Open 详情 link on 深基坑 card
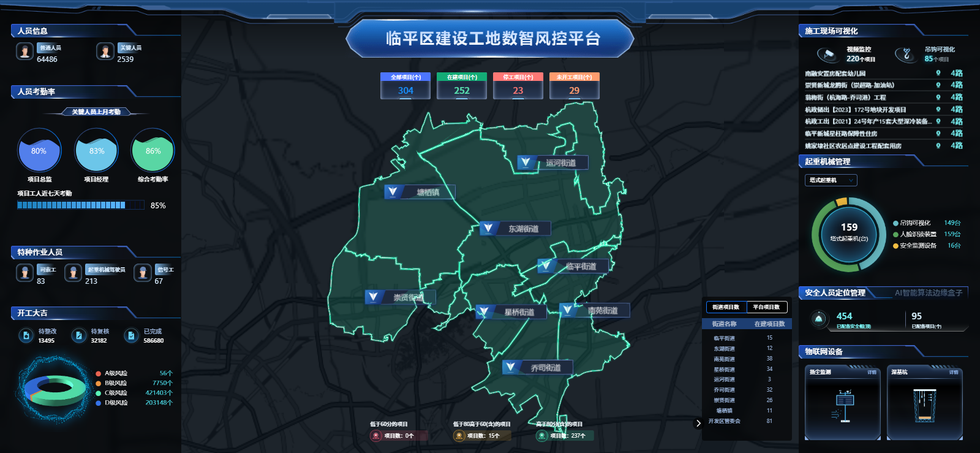 point(954,372)
